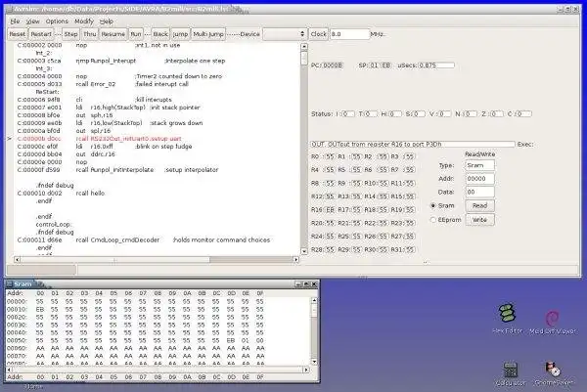Click the R0 register value field
This screenshot has width=587, height=392.
pos(330,156)
